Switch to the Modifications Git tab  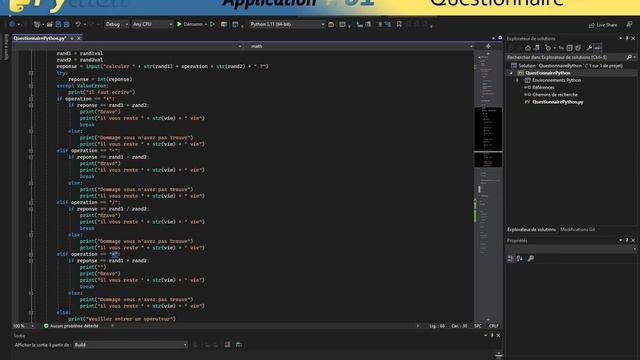click(x=577, y=230)
